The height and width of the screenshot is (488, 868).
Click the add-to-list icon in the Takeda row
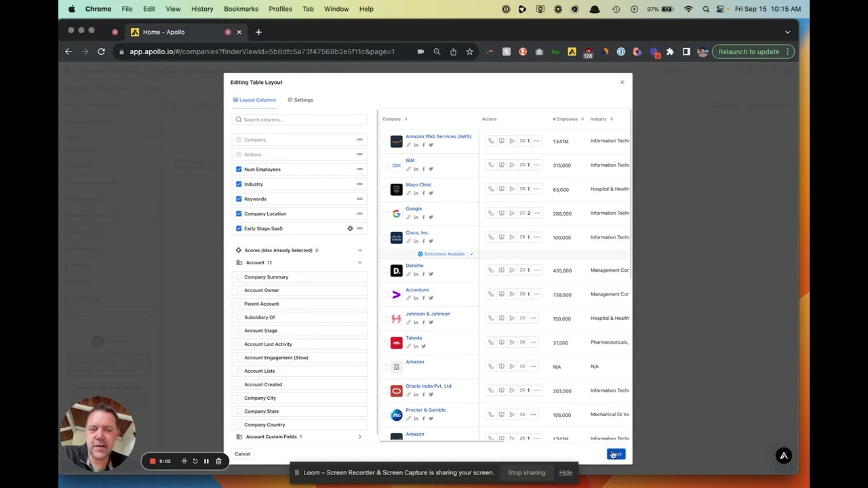522,342
